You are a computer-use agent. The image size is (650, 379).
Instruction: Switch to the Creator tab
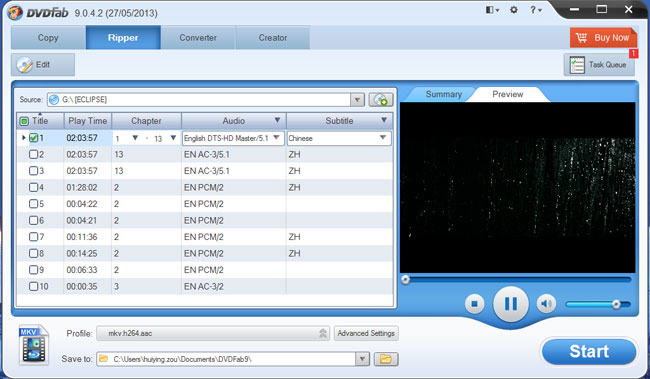click(x=273, y=38)
